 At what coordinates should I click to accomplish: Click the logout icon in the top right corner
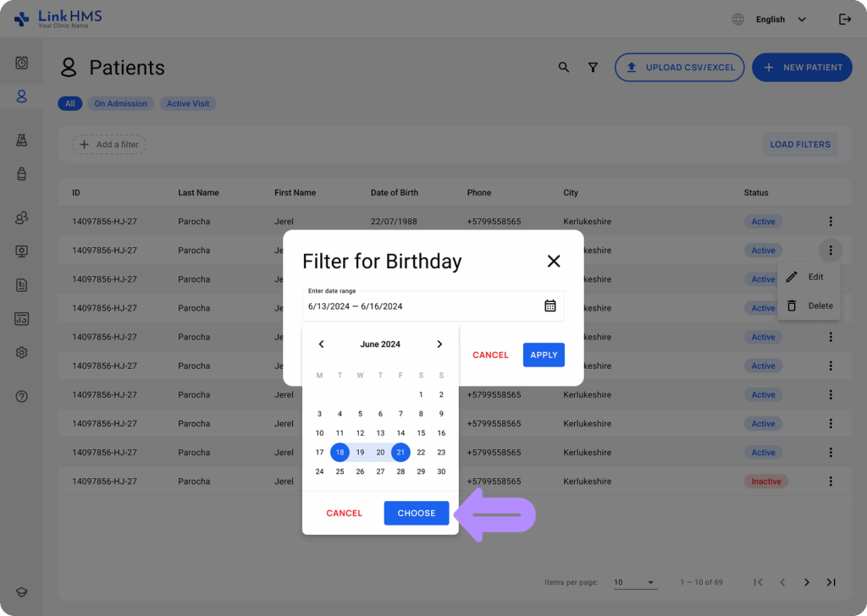(845, 18)
